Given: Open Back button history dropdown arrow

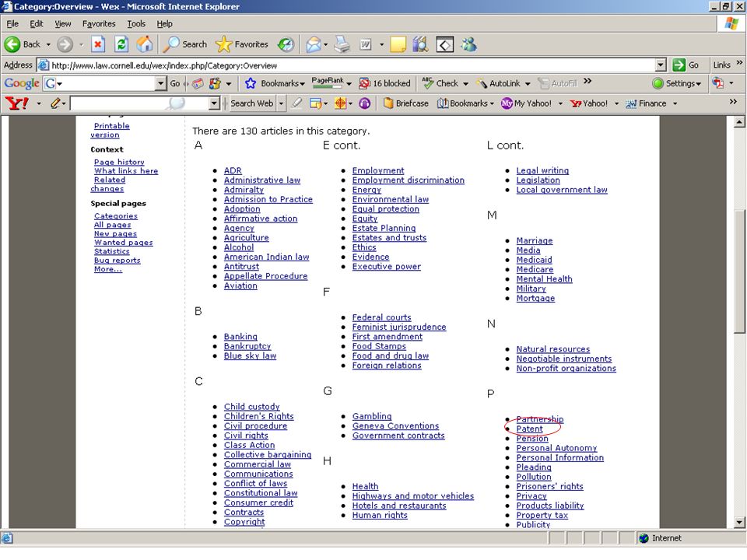Looking at the screenshot, I should point(48,44).
